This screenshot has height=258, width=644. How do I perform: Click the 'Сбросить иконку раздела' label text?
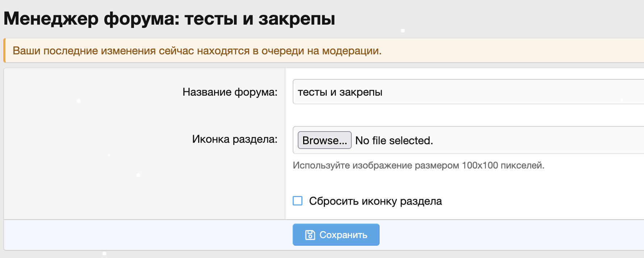375,201
